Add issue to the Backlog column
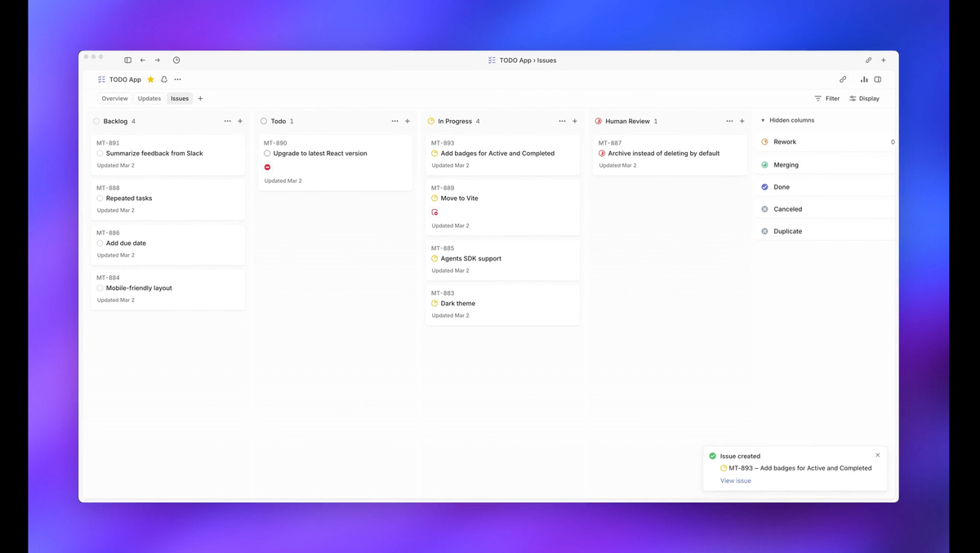The image size is (980, 553). pyautogui.click(x=240, y=121)
